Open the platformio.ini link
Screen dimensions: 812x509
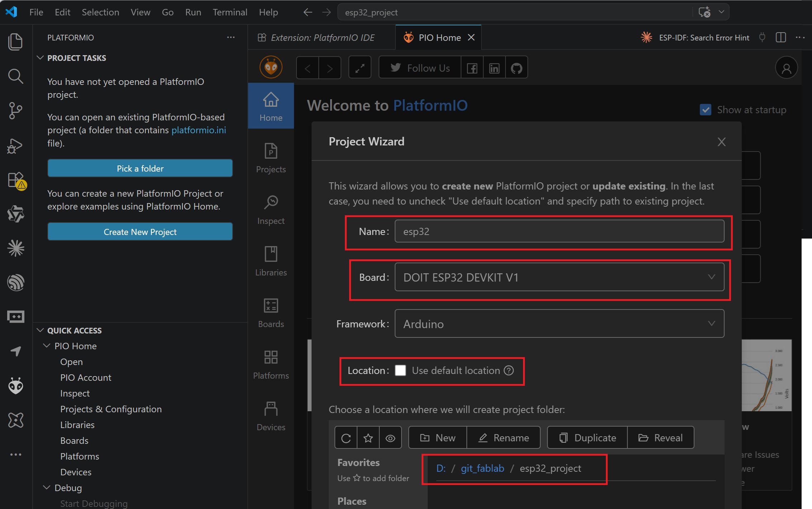click(199, 130)
